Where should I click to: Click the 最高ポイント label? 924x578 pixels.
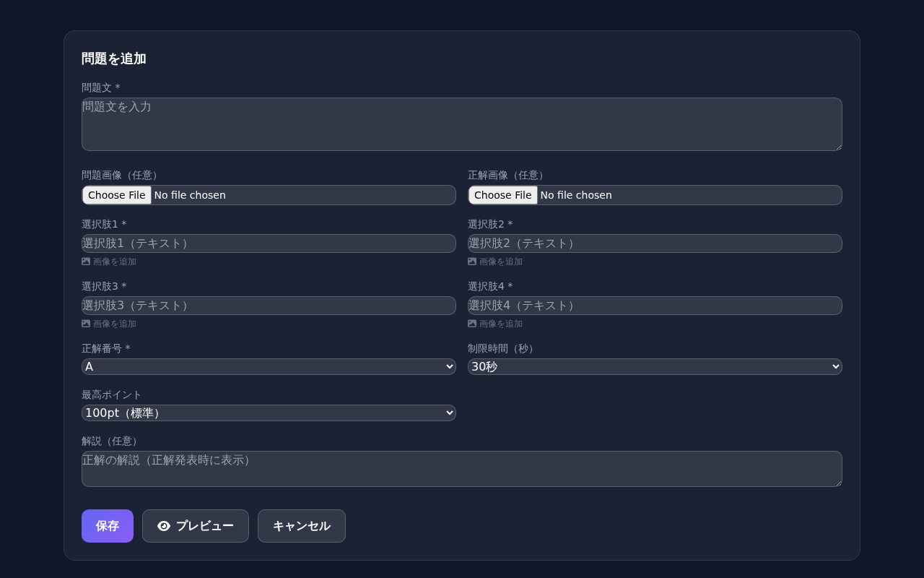tap(112, 394)
